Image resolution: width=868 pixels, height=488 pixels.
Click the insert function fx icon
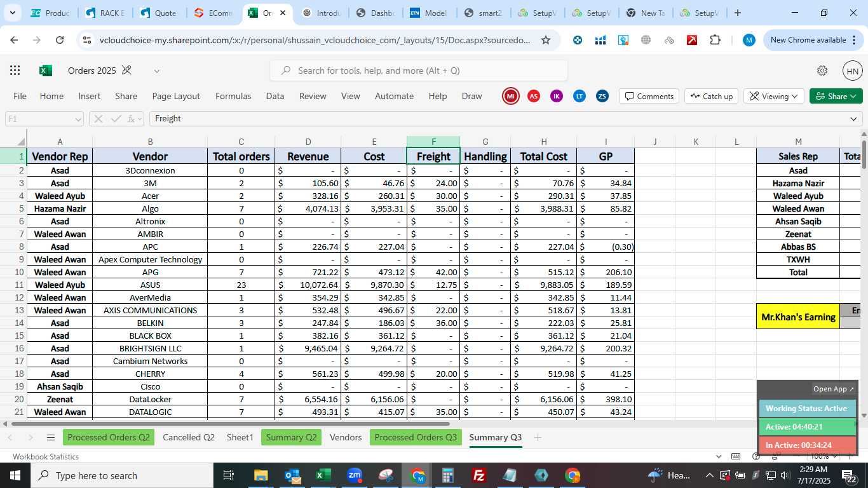pyautogui.click(x=132, y=119)
